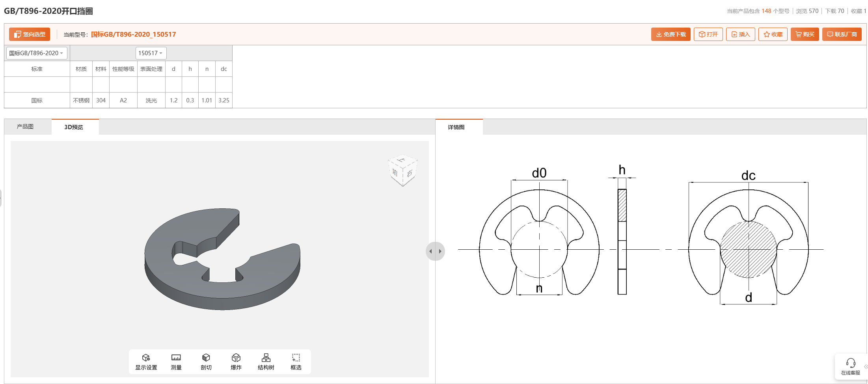Open the 结构树 structure tree panel
The height and width of the screenshot is (384, 868).
[266, 361]
